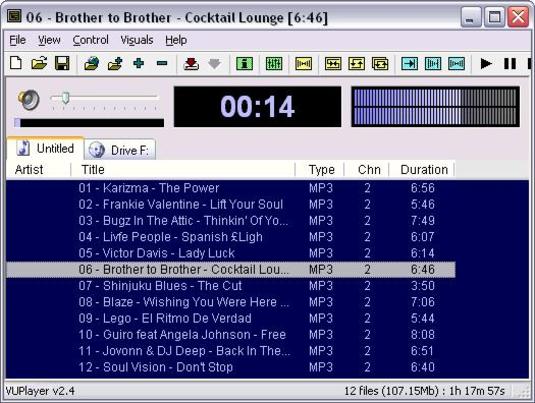The image size is (535, 403).
Task: Toggle the repeat playlist icon
Action: click(380, 64)
